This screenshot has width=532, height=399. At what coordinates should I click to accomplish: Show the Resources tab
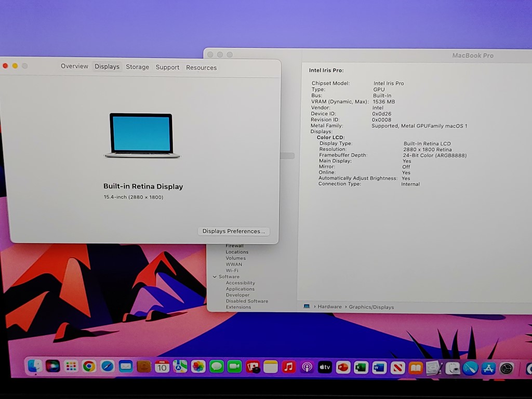[201, 68]
